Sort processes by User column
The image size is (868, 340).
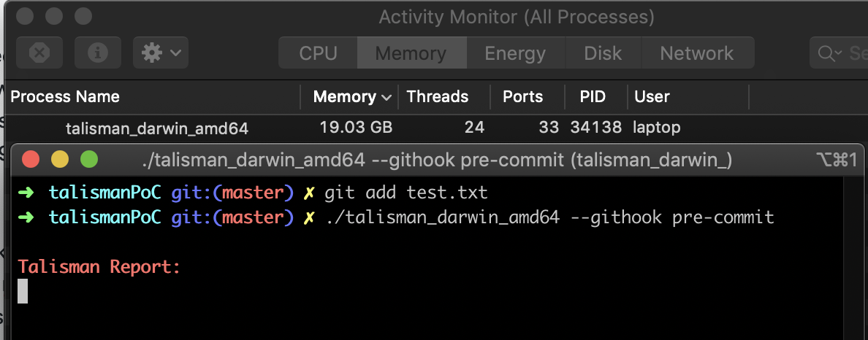652,97
